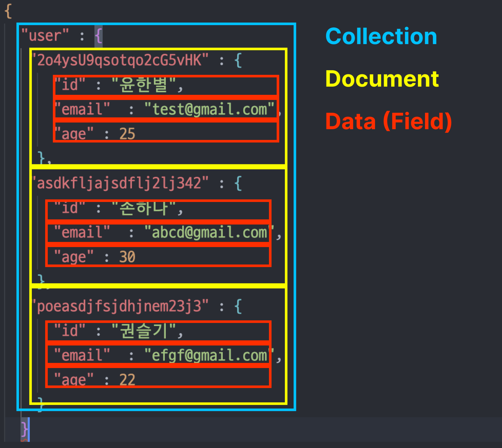
Task: Click the id value "손하나"
Action: tap(144, 208)
